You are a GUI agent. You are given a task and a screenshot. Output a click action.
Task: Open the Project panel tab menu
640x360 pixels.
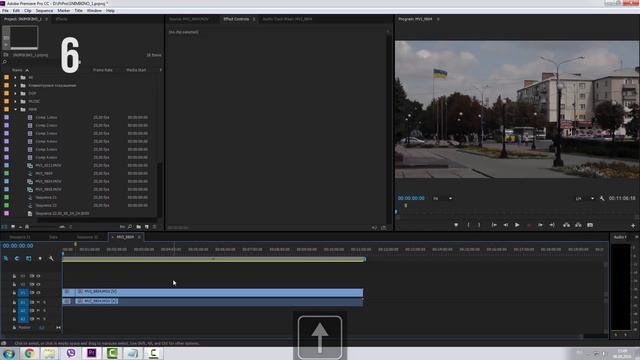[47, 19]
